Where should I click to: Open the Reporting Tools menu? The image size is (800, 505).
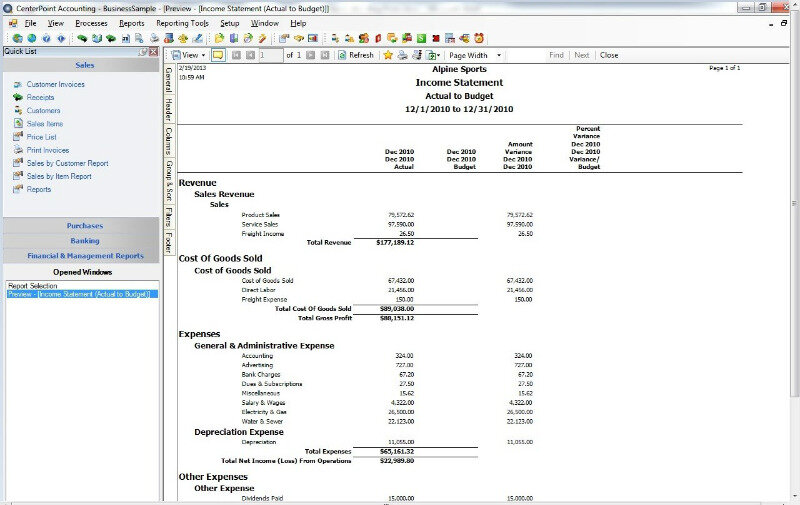pos(182,22)
